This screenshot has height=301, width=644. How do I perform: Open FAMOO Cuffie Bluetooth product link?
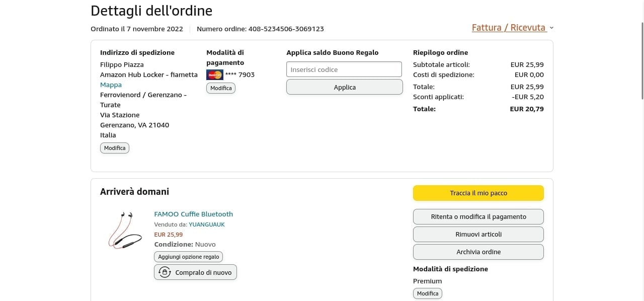point(193,214)
